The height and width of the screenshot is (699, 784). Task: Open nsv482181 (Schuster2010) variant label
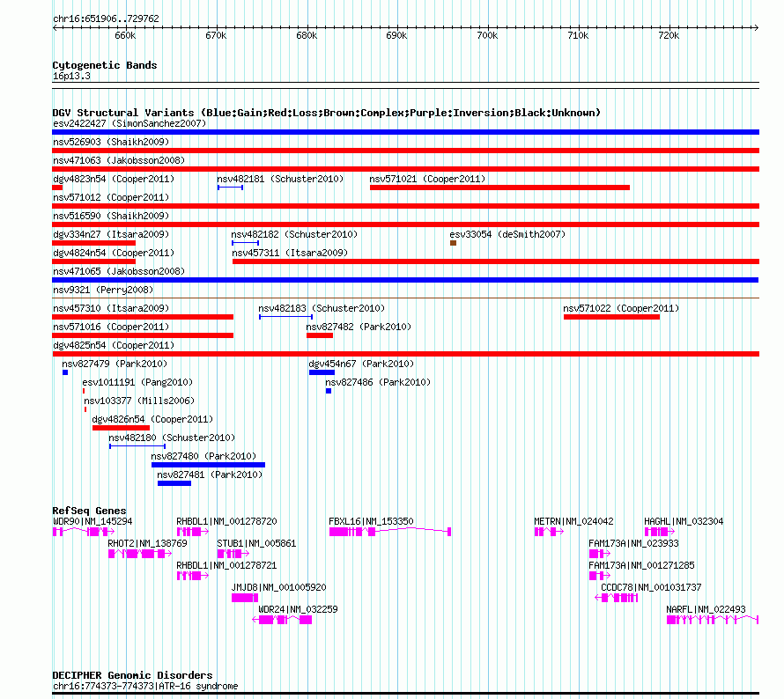point(280,179)
